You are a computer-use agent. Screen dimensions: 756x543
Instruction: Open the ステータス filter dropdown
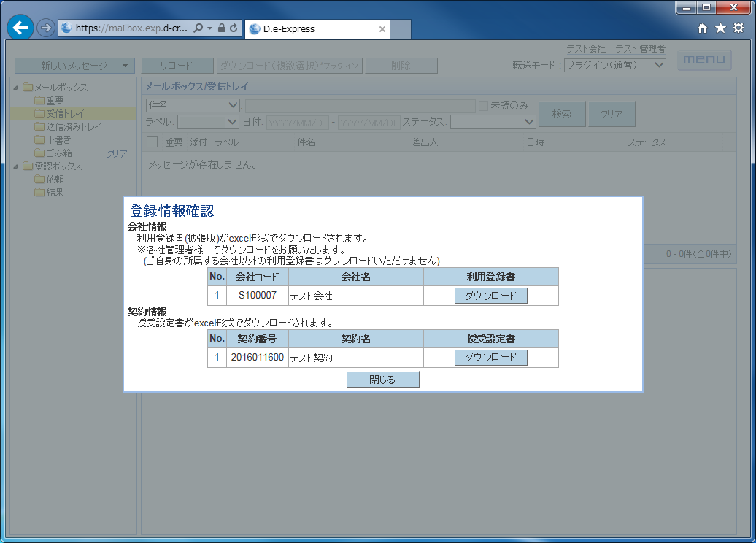(x=493, y=122)
